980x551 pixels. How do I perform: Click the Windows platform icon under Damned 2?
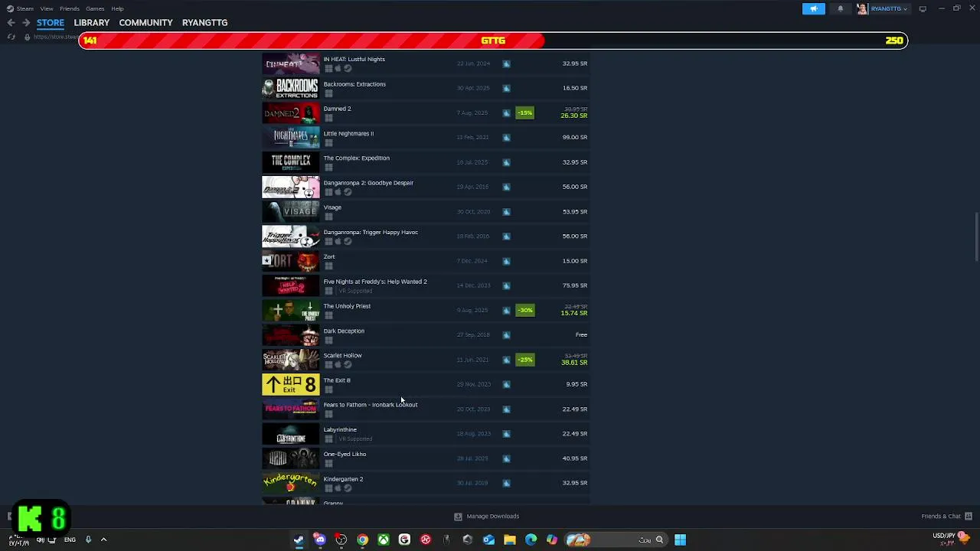click(x=328, y=118)
